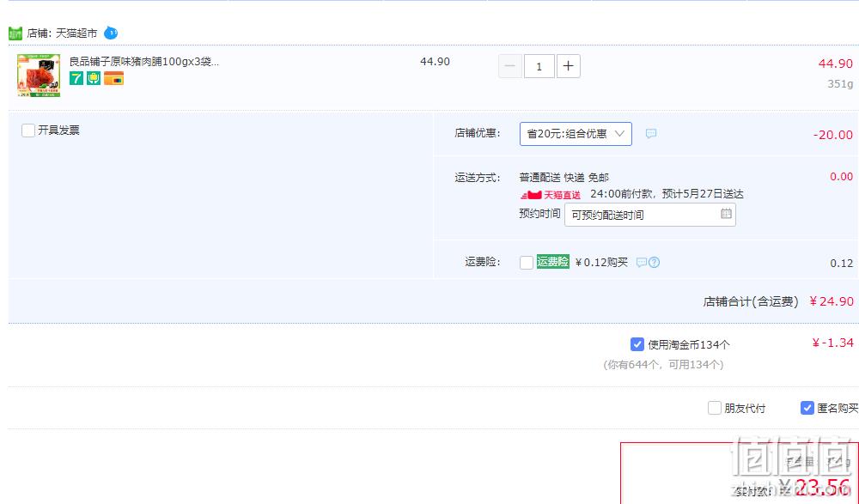The image size is (859, 504).
Task: Click the quantity input box showing 1
Action: point(539,66)
